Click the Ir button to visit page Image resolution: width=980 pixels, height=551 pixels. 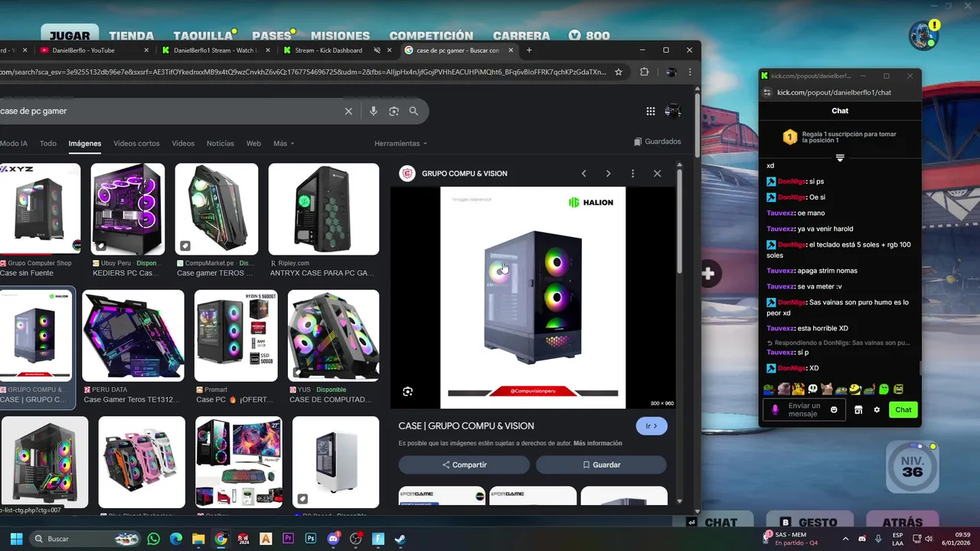point(652,426)
